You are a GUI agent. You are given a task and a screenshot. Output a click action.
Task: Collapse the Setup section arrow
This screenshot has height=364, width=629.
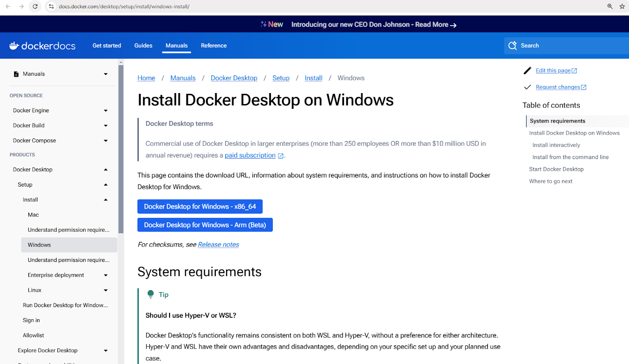tap(106, 185)
